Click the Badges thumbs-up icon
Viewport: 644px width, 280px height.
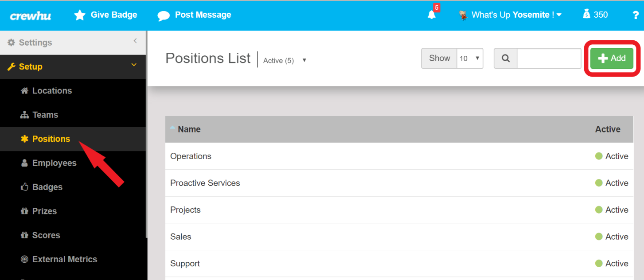coord(25,187)
